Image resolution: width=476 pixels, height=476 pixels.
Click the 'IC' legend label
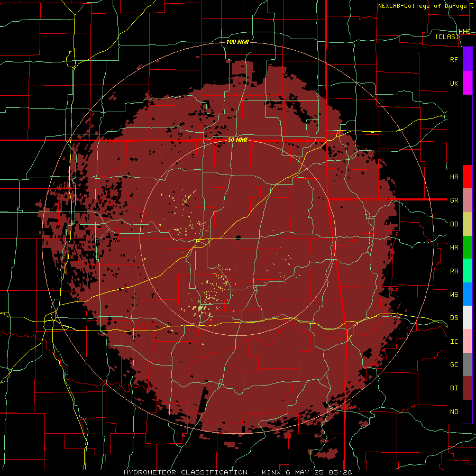tap(454, 342)
